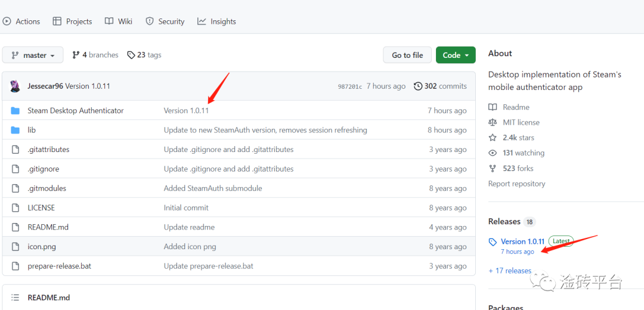
Task: Open commit hash 987201c
Action: click(x=350, y=86)
